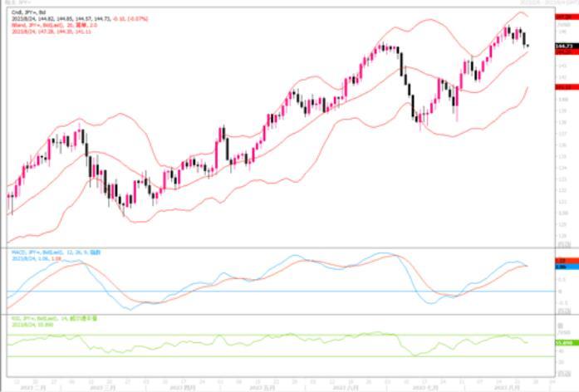Click the red upper Bollinger value tag
Screen dimensions: 579x392
point(566,15)
